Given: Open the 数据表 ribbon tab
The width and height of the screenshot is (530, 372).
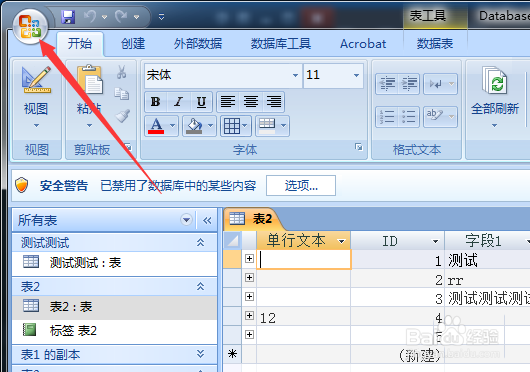Looking at the screenshot, I should [435, 44].
